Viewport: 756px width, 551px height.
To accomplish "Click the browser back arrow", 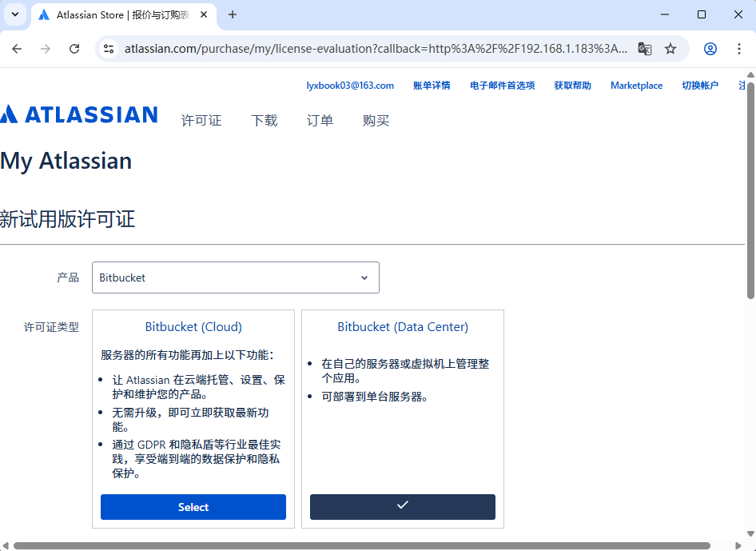I will 17,49.
